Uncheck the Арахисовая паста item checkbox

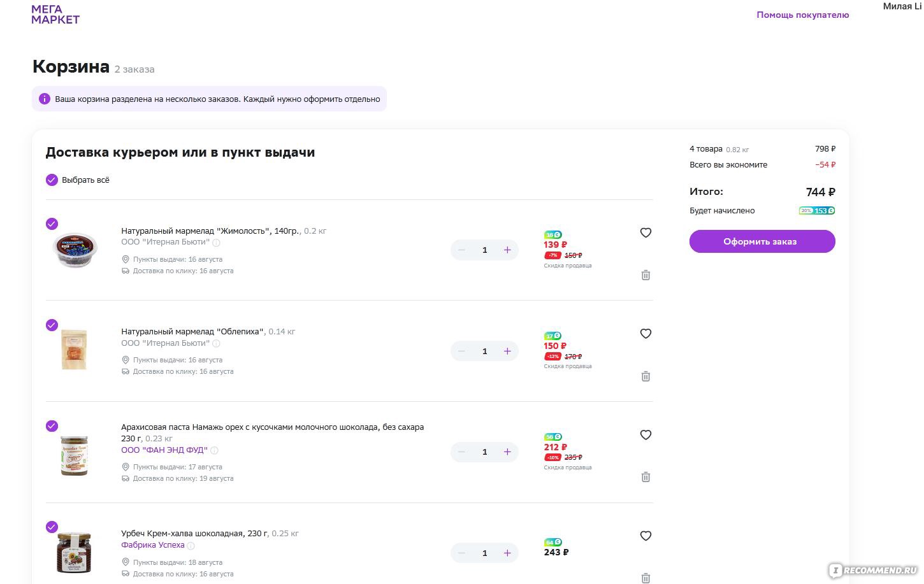(x=52, y=426)
